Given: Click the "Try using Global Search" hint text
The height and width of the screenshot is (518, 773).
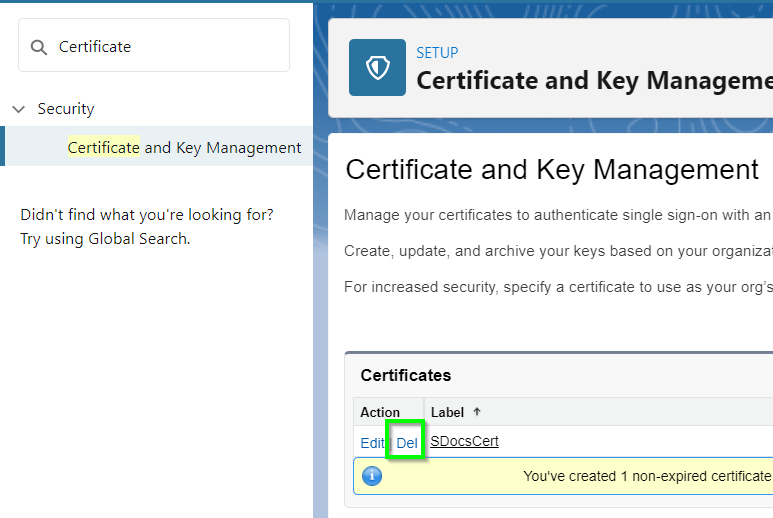Looking at the screenshot, I should [105, 239].
